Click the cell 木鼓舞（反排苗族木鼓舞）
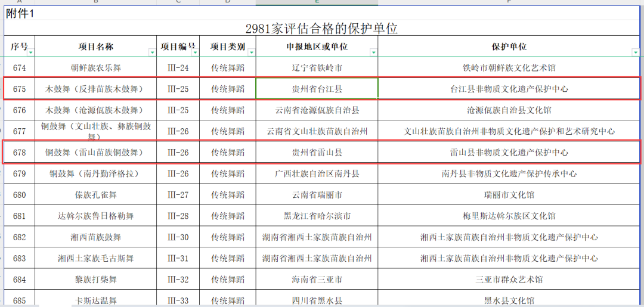 (96, 89)
